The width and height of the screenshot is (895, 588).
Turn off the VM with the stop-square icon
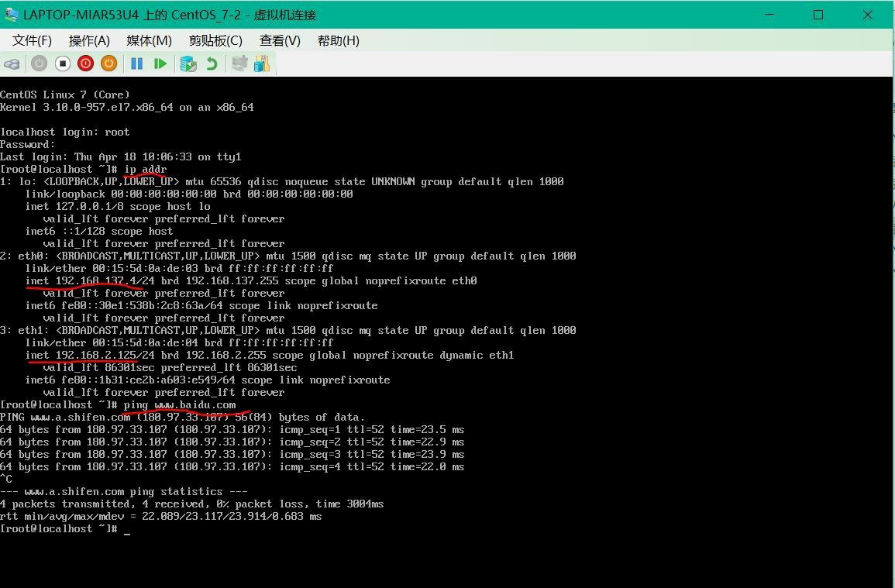tap(63, 64)
